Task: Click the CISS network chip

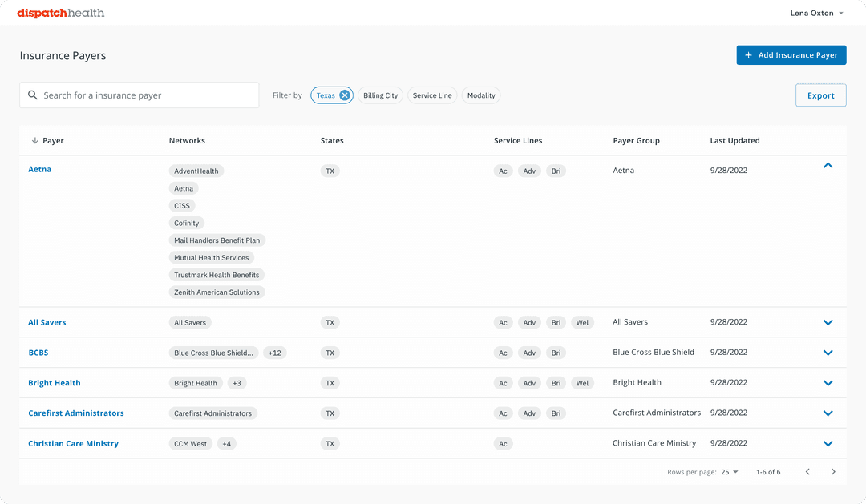Action: 182,206
